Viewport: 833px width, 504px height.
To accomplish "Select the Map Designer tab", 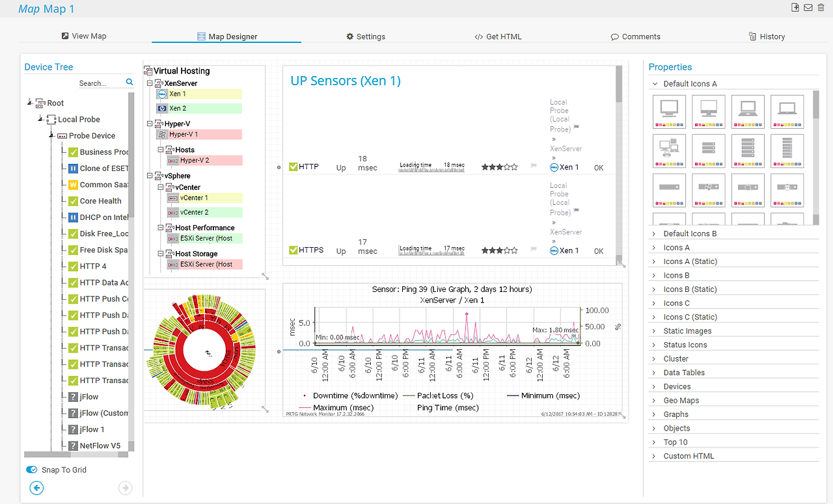I will click(227, 37).
